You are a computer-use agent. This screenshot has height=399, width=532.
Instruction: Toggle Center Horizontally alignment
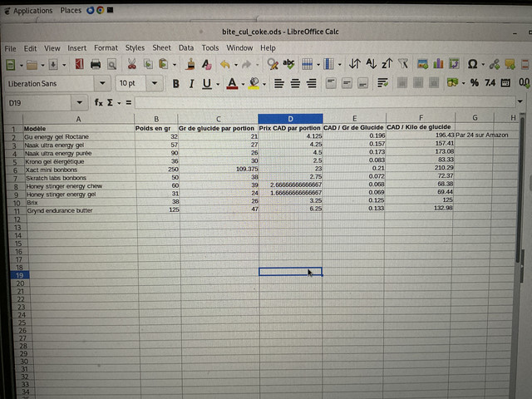(295, 83)
